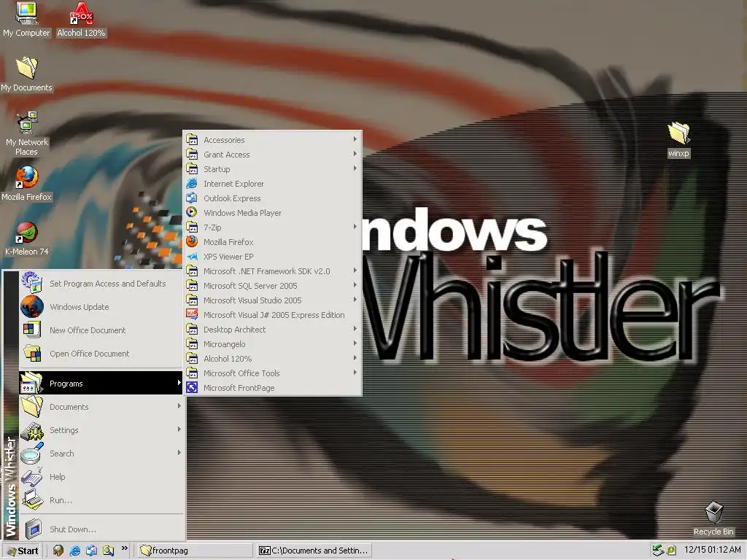
Task: Expand the 7-Zip submenu arrow
Action: [355, 227]
